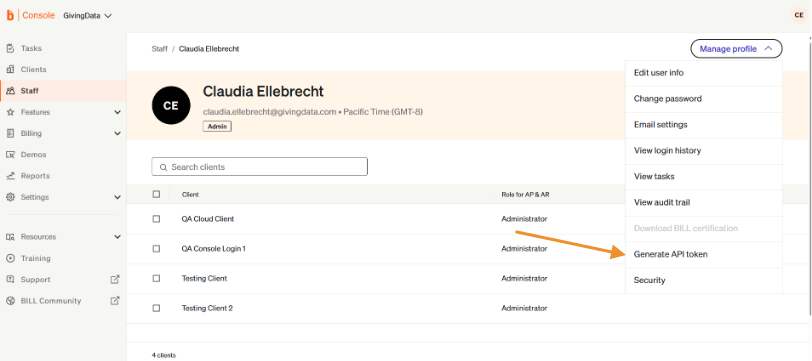Expand the Resources chevron
The height and width of the screenshot is (361, 812).
pyautogui.click(x=118, y=237)
